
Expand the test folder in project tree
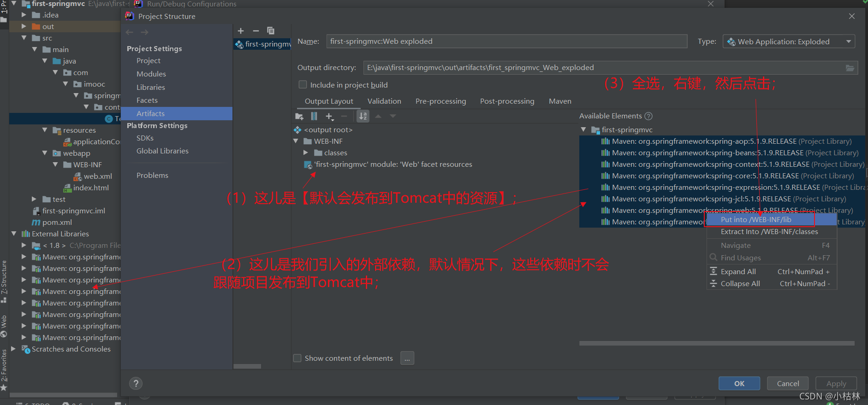pos(34,199)
